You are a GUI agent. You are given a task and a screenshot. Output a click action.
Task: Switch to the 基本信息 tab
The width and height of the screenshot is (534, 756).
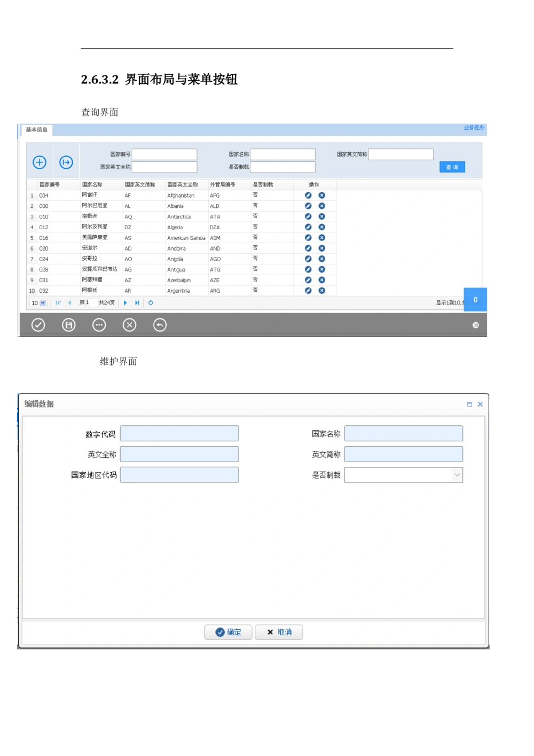click(37, 130)
